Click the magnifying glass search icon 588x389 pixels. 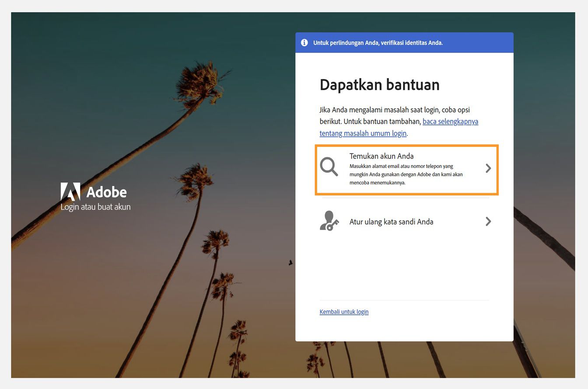329,167
